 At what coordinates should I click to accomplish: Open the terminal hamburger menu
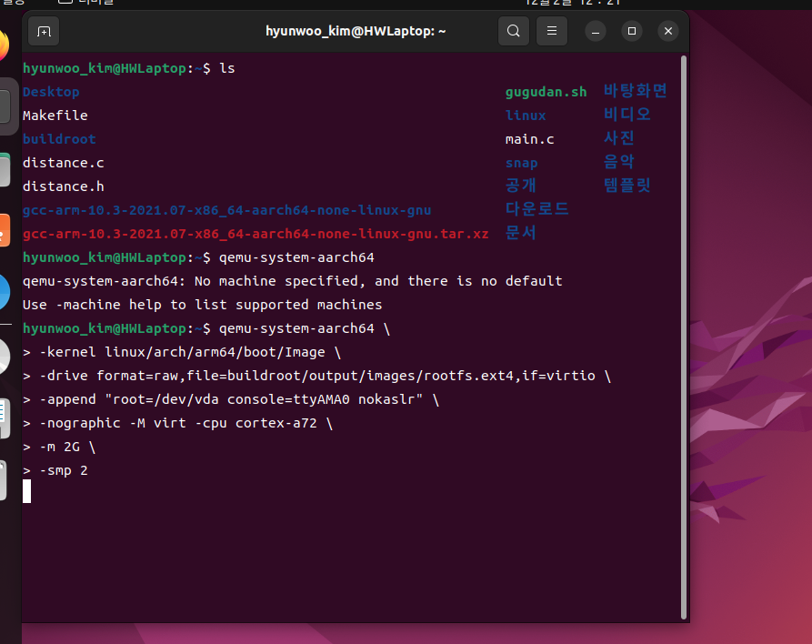click(551, 32)
